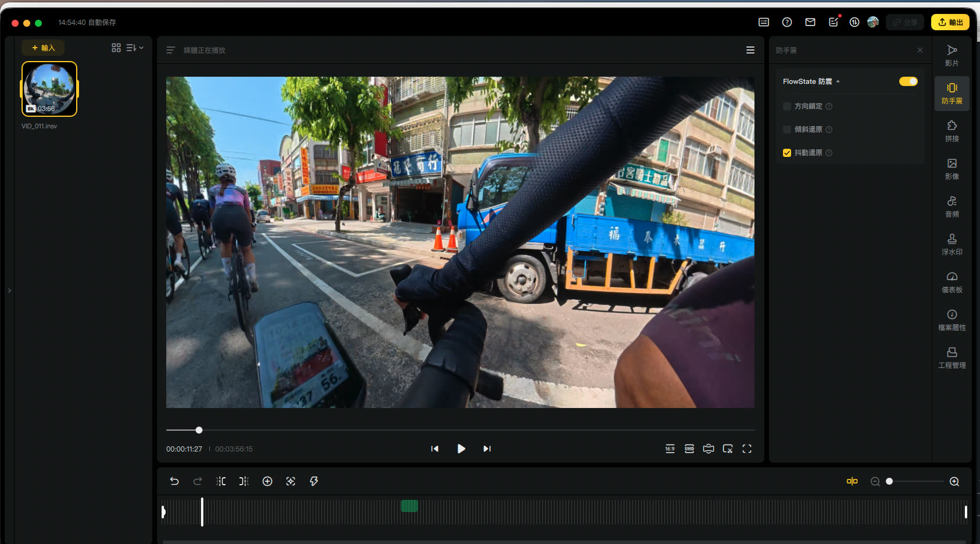The height and width of the screenshot is (544, 980).
Task: Open the 16:9 aspect ratio selector
Action: point(670,449)
